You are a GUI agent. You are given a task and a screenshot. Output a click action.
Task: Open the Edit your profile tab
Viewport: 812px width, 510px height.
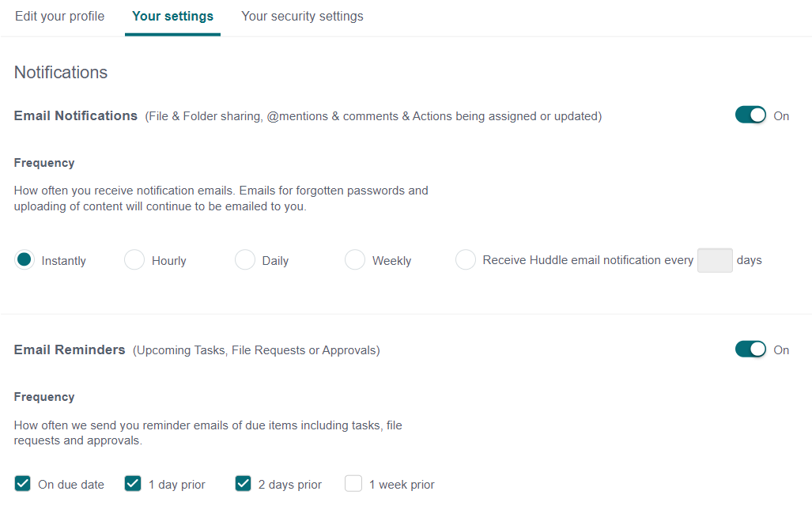[59, 17]
